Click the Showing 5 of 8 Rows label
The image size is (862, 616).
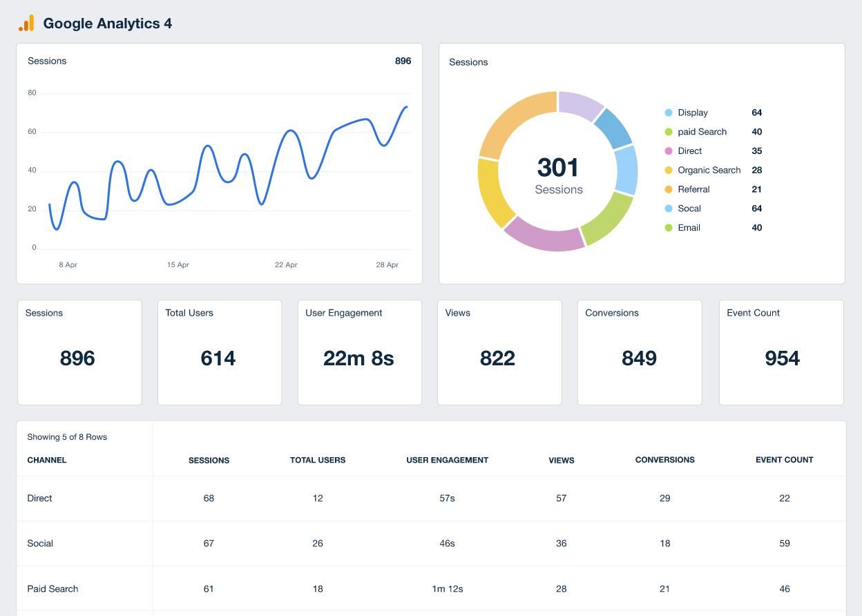[x=66, y=436]
